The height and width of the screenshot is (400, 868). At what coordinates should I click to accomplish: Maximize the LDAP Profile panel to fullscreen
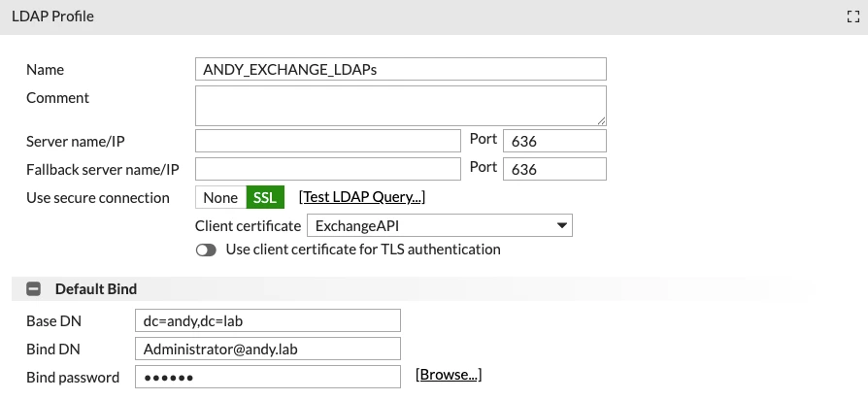[x=853, y=17]
